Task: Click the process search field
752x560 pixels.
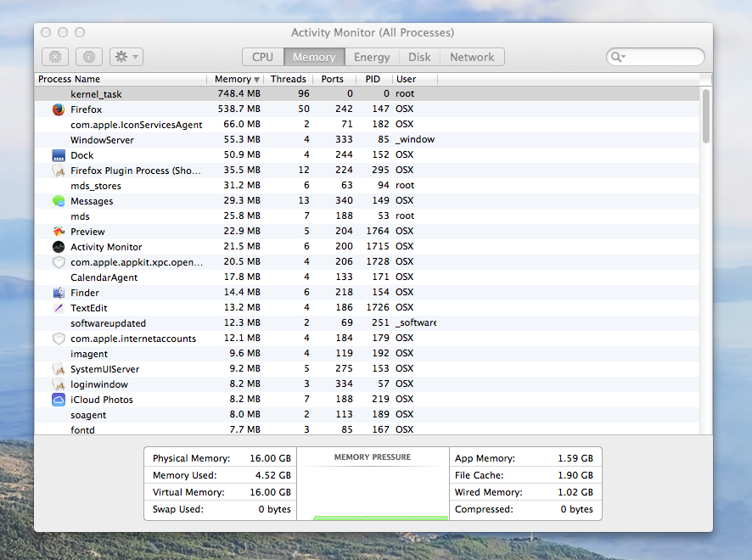Action: 655,57
